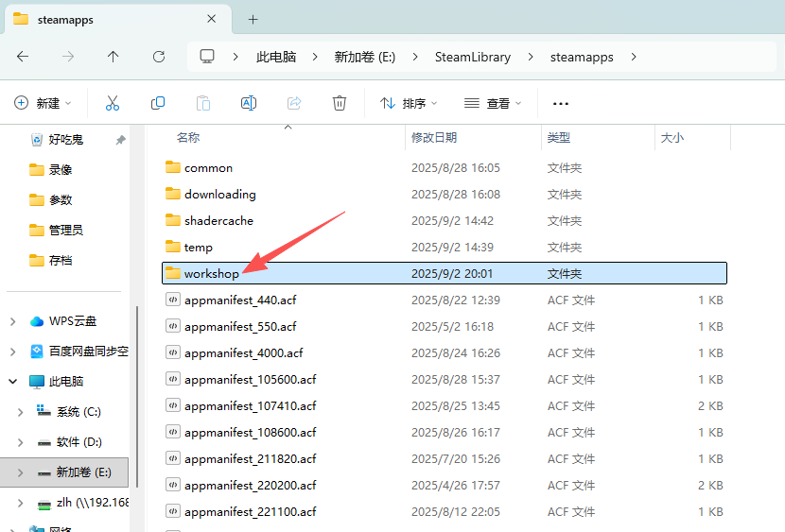785x532 pixels.
Task: Click the Rename icon in toolbar
Action: pos(249,103)
